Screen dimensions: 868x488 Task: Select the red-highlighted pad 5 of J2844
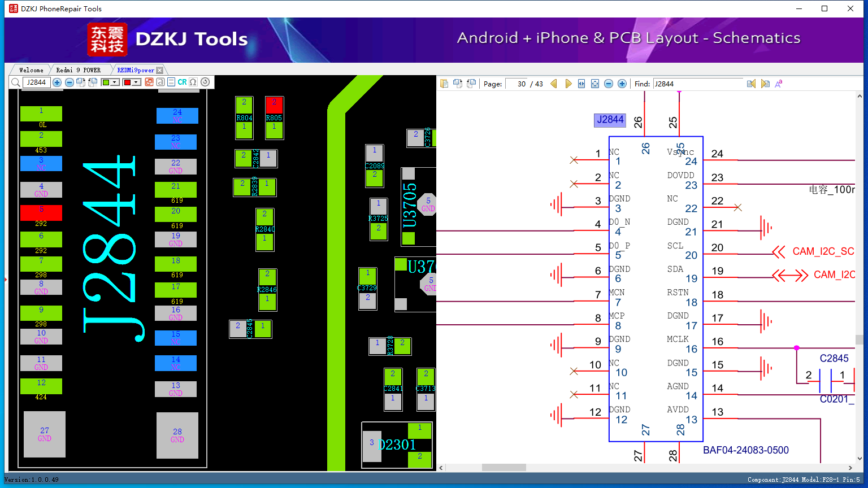point(41,213)
